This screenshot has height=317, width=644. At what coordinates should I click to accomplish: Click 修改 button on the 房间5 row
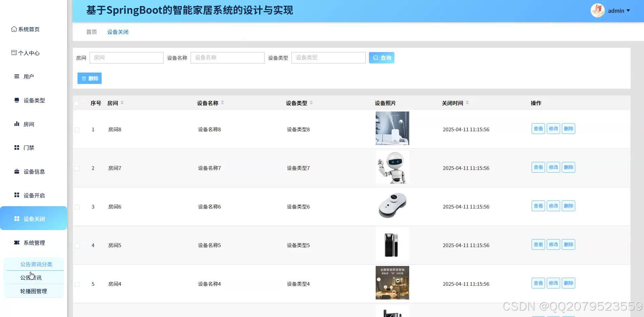(x=553, y=244)
